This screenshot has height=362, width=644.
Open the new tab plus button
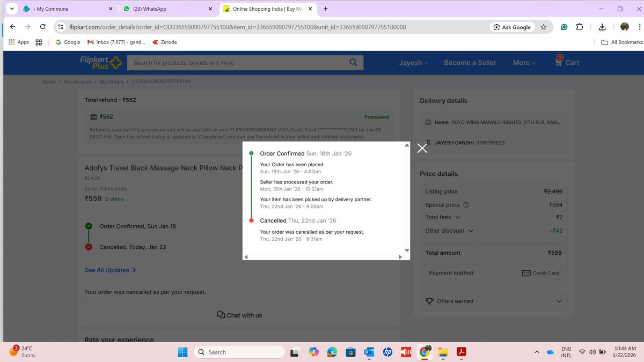point(326,9)
